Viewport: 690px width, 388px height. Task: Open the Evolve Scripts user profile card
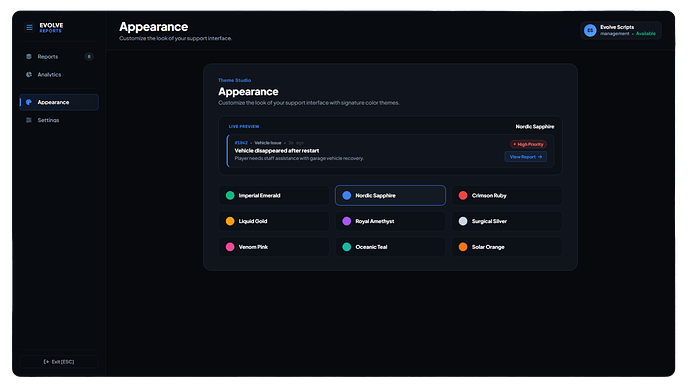pos(620,30)
